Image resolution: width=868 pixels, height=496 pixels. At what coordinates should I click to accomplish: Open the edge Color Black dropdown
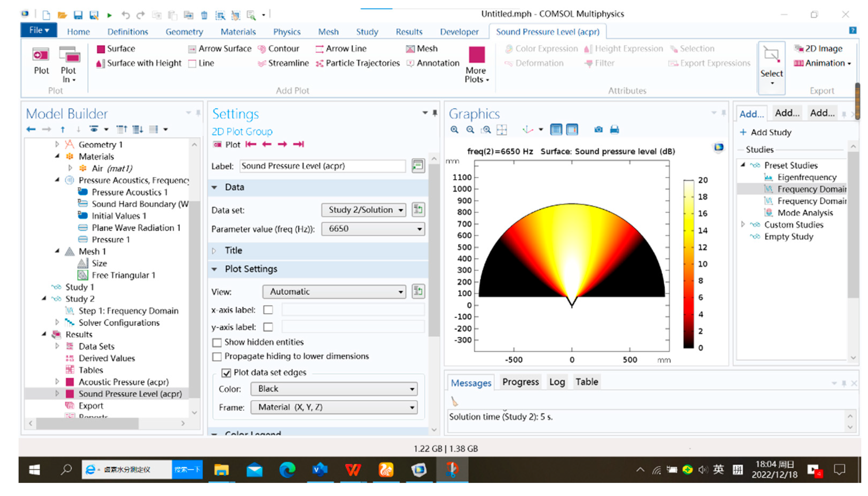[334, 389]
